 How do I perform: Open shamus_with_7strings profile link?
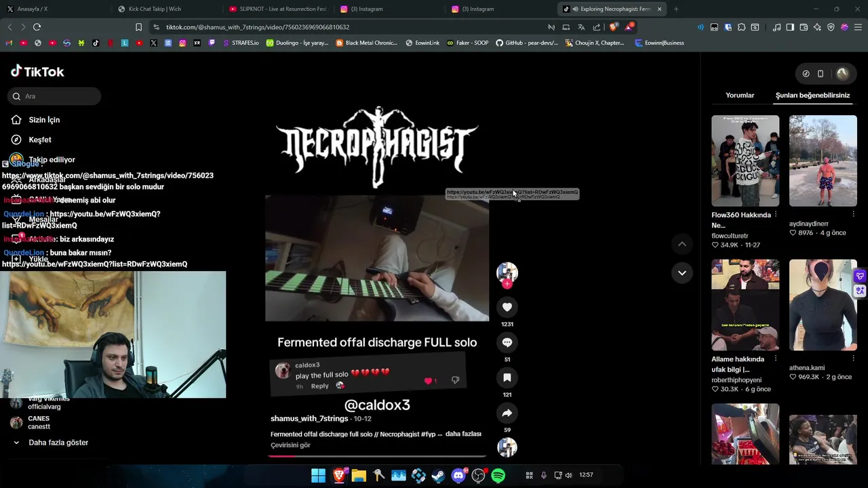(x=309, y=419)
